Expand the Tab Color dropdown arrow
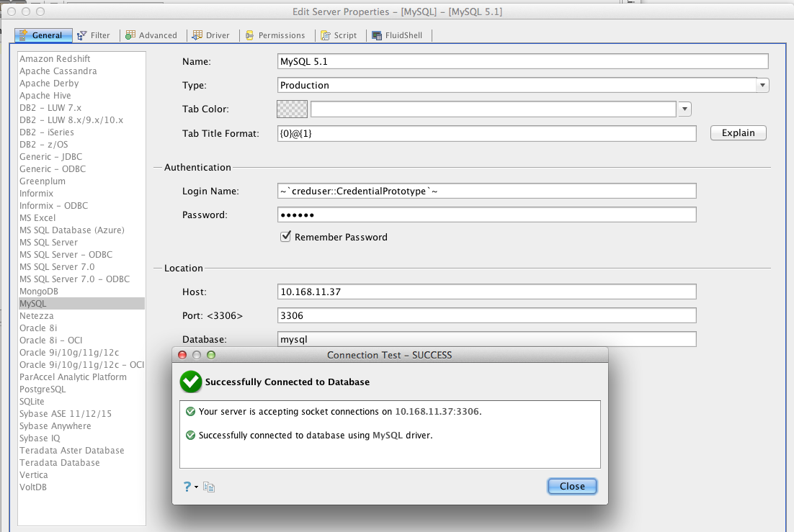Viewport: 794px width, 532px height. [x=684, y=109]
